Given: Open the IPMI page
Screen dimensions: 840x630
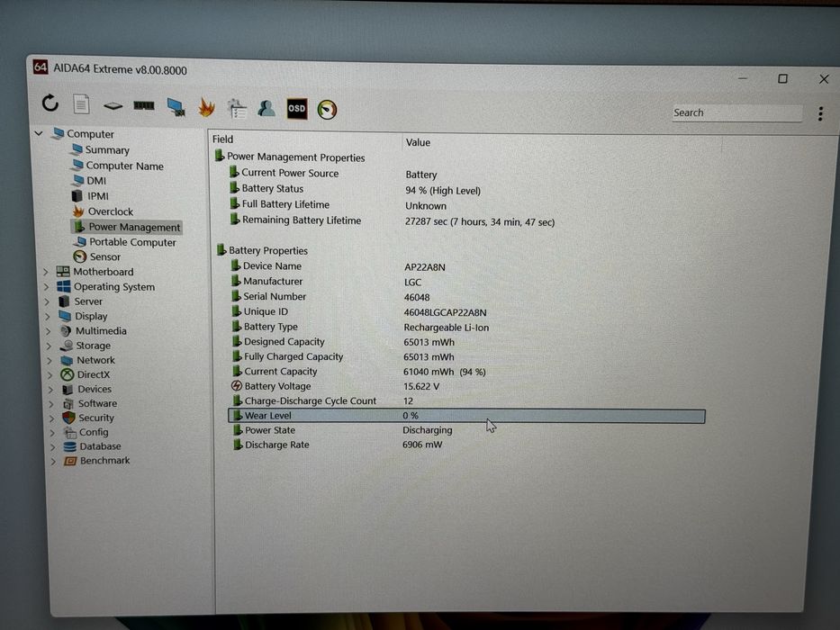Looking at the screenshot, I should point(91,196).
